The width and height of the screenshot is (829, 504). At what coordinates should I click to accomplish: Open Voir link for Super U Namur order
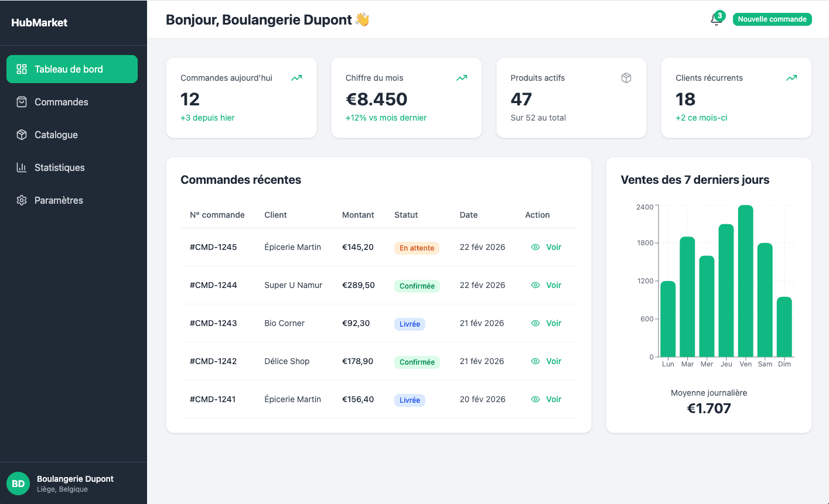coord(553,285)
